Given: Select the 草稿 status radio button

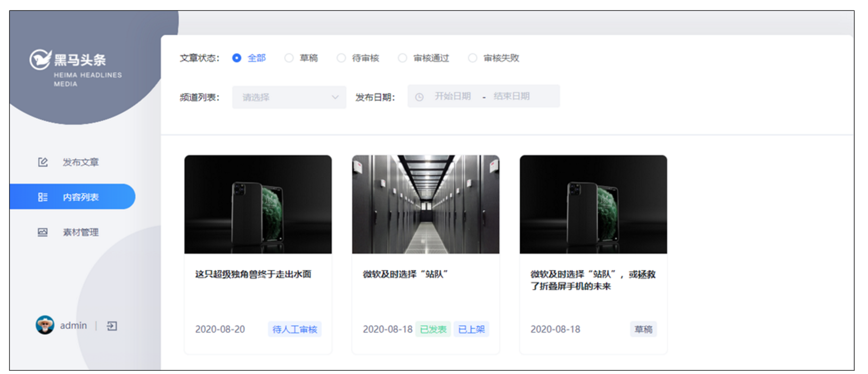Looking at the screenshot, I should click(x=289, y=58).
